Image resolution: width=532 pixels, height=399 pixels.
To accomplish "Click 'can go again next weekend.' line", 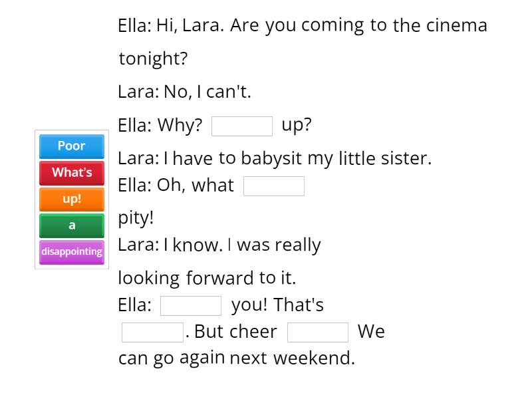I will tap(237, 358).
